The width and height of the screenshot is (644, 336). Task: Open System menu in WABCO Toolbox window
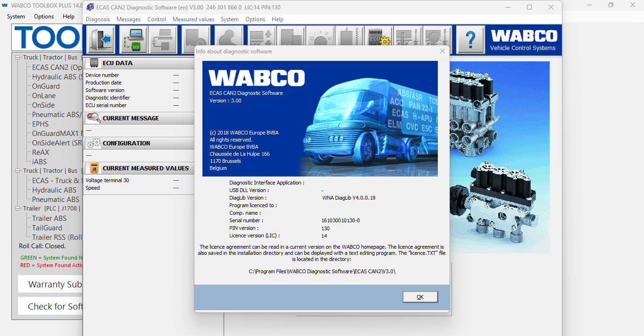coord(16,16)
